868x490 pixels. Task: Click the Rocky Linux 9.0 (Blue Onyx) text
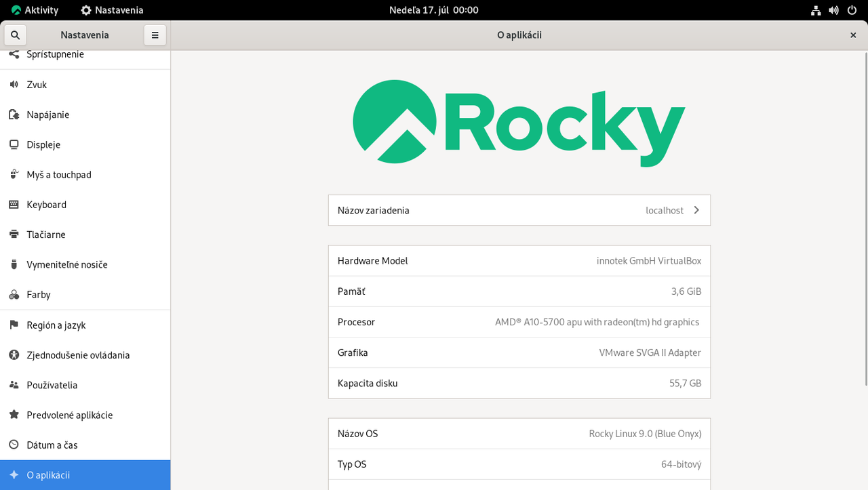[646, 434]
